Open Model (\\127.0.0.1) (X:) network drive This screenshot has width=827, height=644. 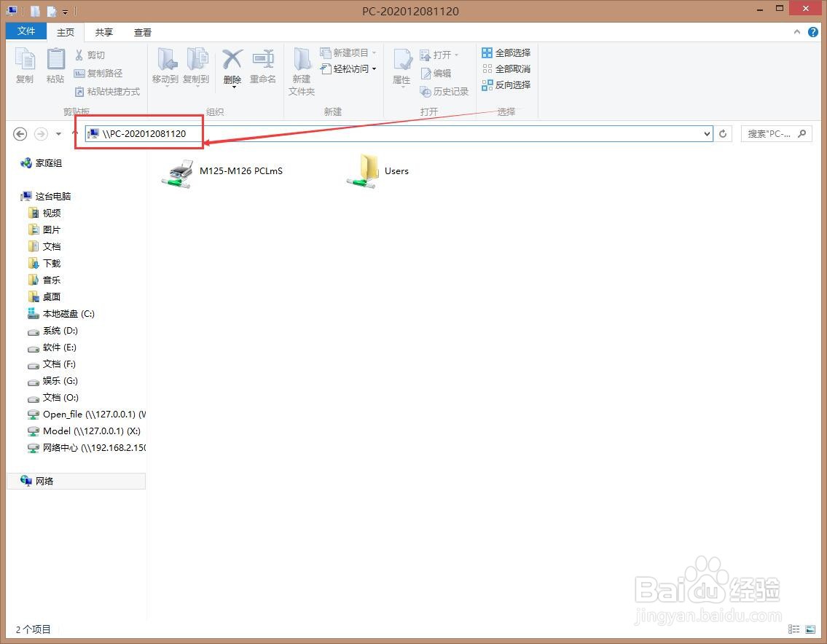(84, 431)
